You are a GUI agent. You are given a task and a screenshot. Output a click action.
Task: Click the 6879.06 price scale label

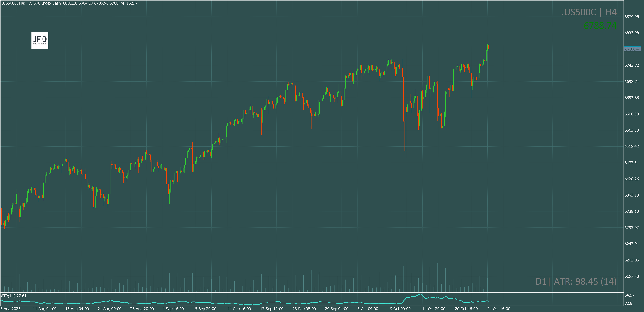coord(631,17)
